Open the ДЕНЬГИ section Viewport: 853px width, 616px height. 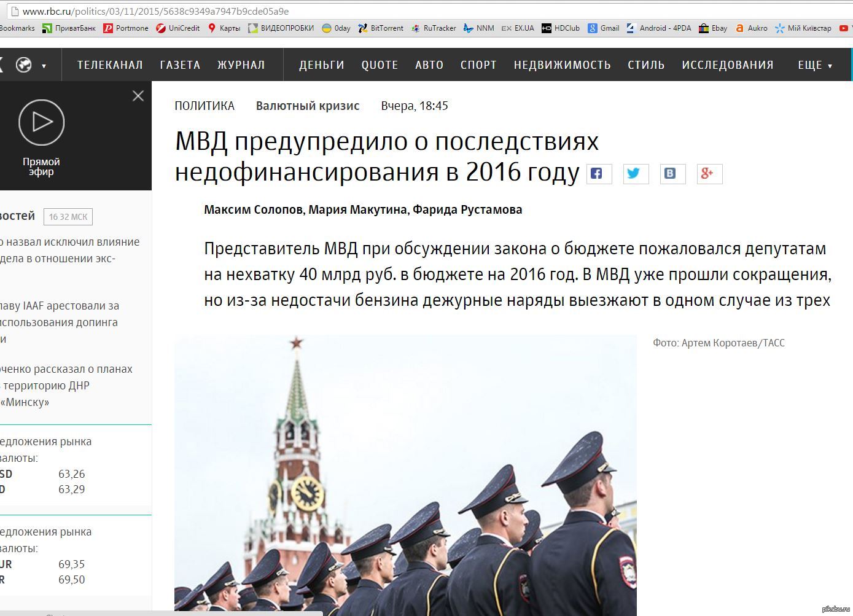click(x=321, y=65)
